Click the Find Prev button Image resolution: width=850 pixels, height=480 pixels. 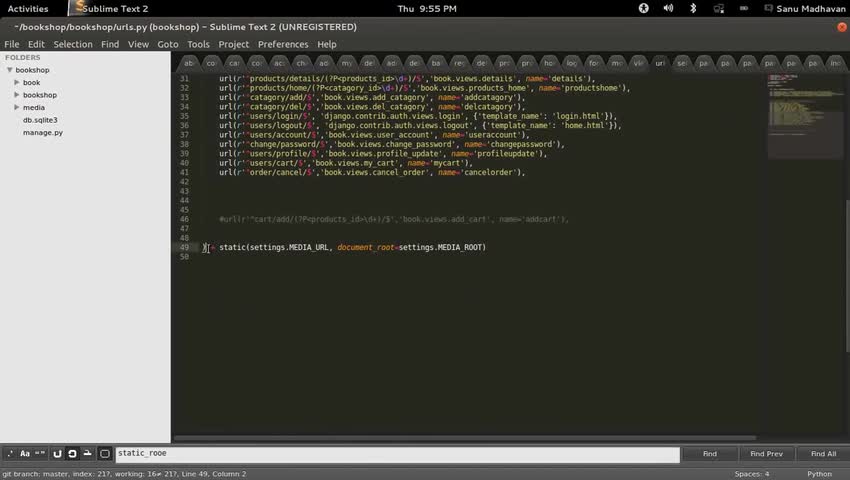click(x=766, y=454)
